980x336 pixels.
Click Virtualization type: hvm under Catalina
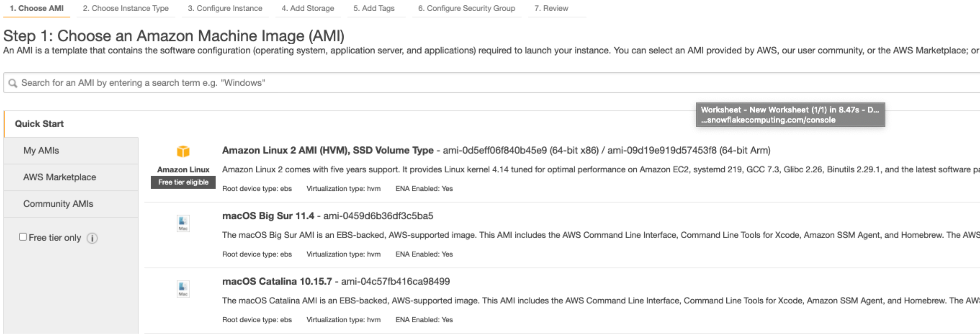343,320
